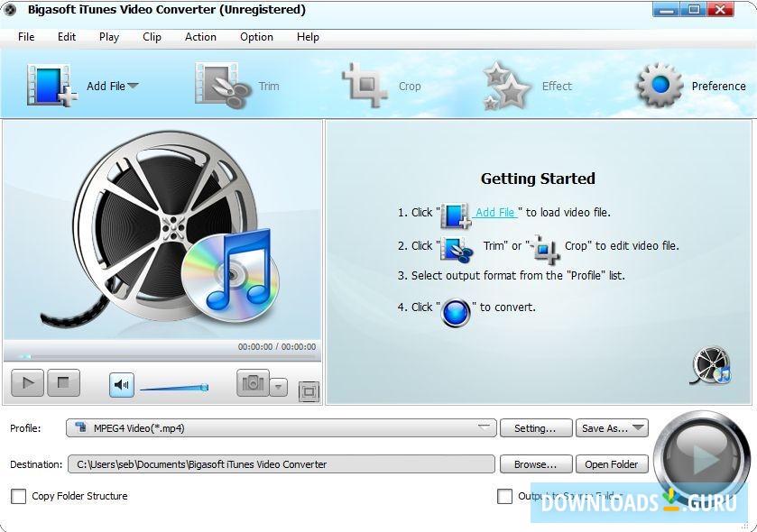Image resolution: width=757 pixels, height=532 pixels.
Task: Click the Setting... button
Action: point(536,427)
